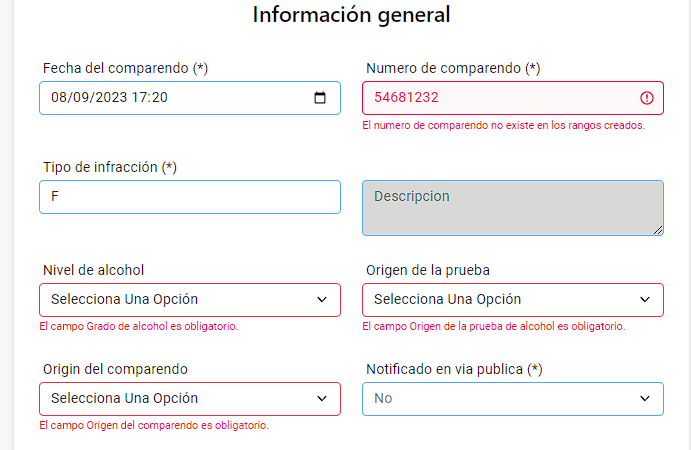Focus the Numero de comparendo field with 54681232

pyautogui.click(x=513, y=98)
